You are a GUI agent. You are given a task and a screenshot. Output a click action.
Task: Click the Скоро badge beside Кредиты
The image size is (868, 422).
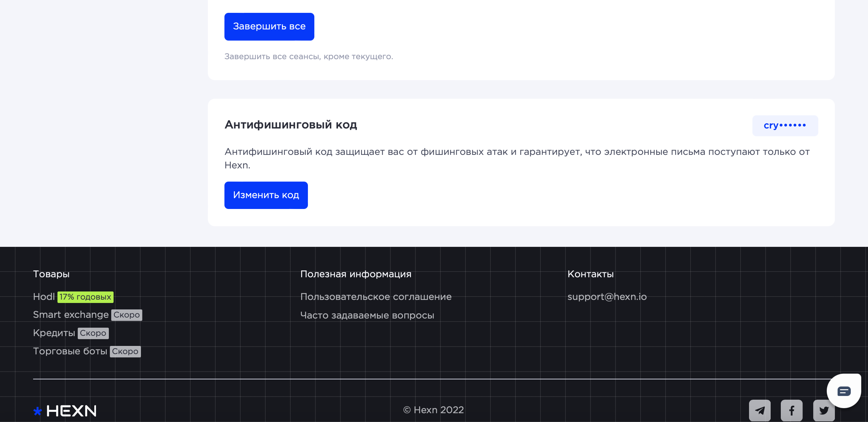point(93,333)
